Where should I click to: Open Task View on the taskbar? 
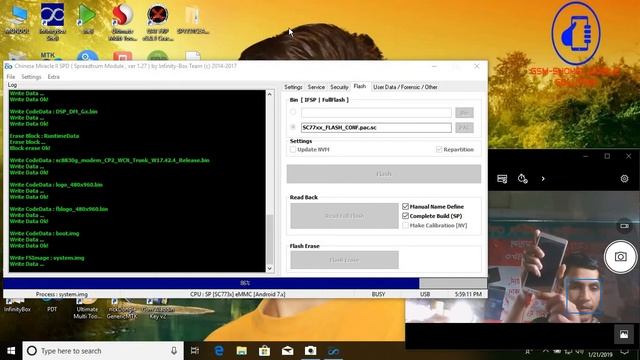point(195,351)
